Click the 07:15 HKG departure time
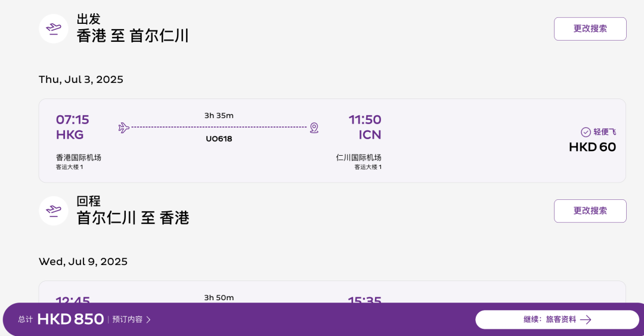The image size is (644, 336). pyautogui.click(x=72, y=127)
